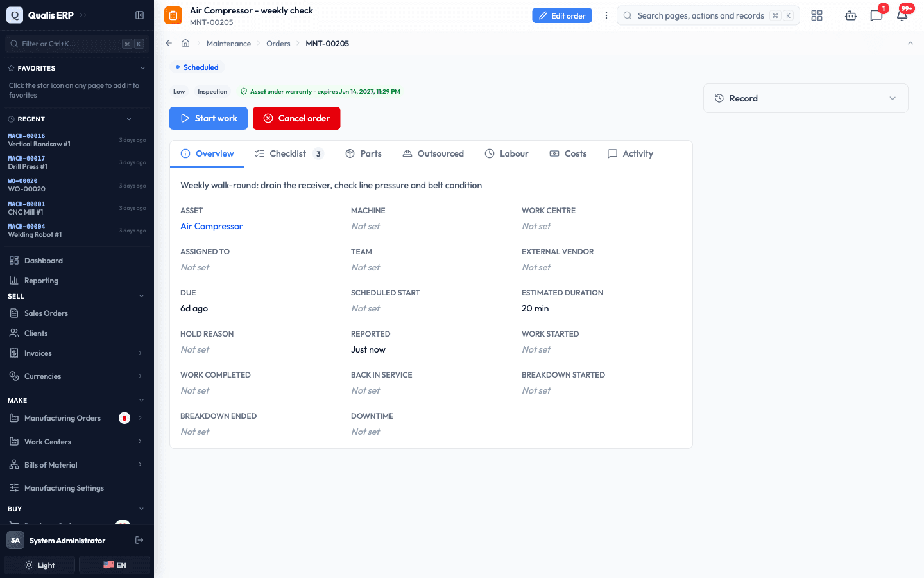Click the '20 min' estimated duration value
924x578 pixels.
point(535,308)
